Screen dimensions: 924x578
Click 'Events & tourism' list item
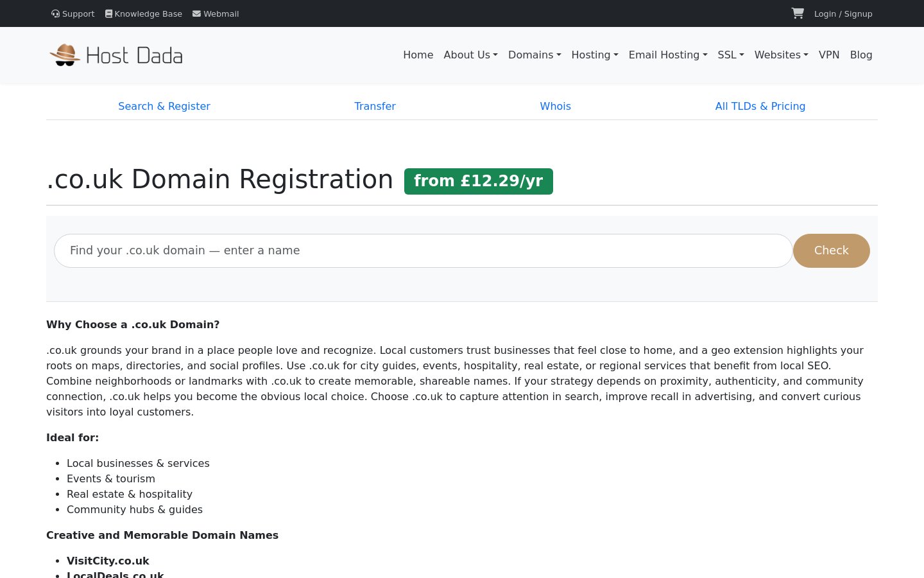(111, 479)
